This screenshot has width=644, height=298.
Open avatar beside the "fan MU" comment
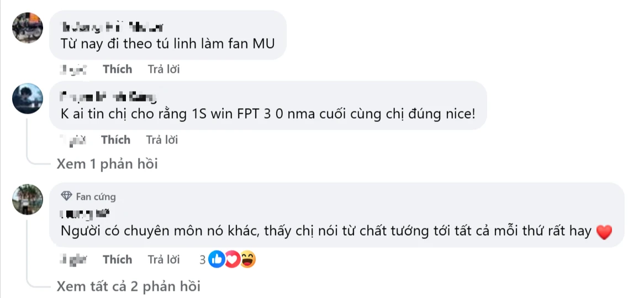(x=28, y=27)
